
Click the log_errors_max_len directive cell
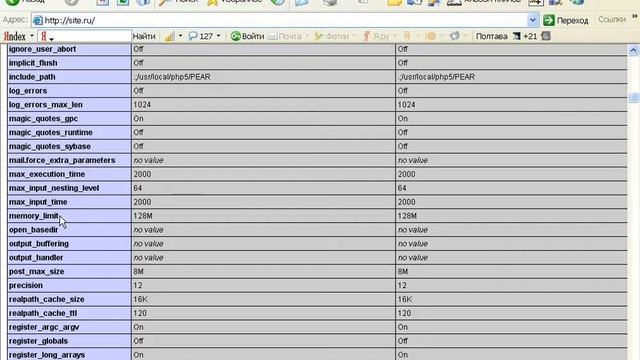coord(69,104)
